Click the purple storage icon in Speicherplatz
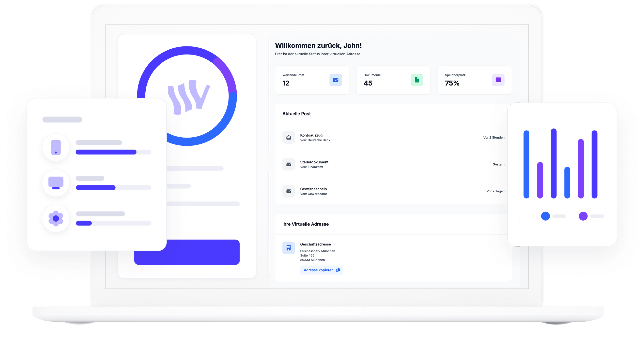This screenshot has width=644, height=340. point(498,80)
